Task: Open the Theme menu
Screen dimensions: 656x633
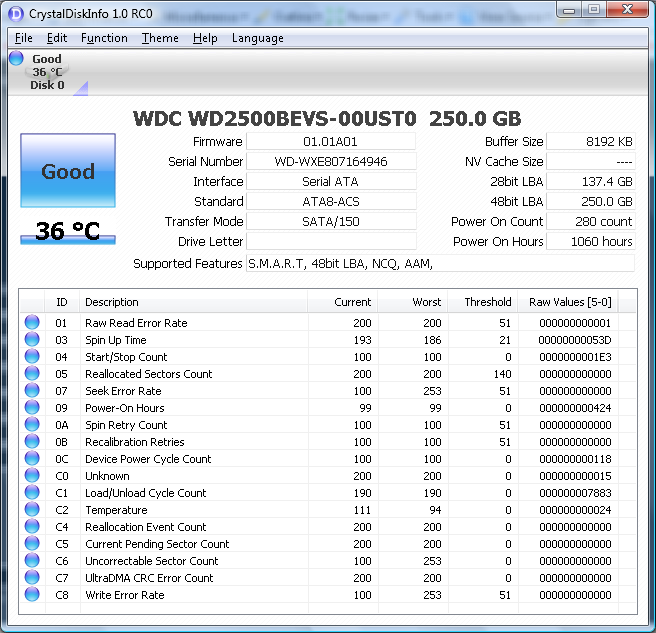Action: 160,38
